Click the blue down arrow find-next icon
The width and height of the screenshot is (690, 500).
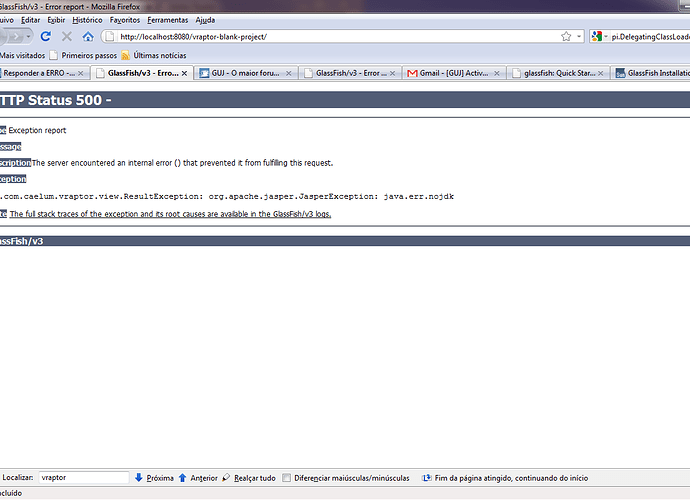[139, 478]
